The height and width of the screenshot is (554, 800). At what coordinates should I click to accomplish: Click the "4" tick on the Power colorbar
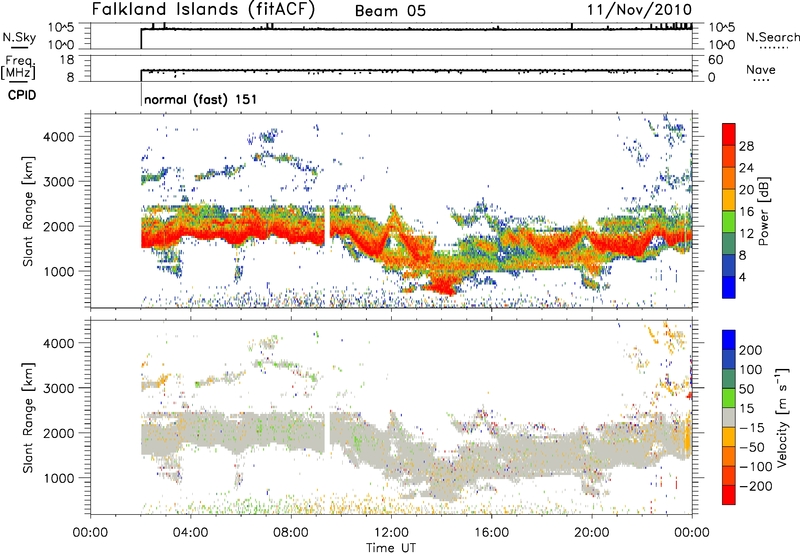coord(743,277)
